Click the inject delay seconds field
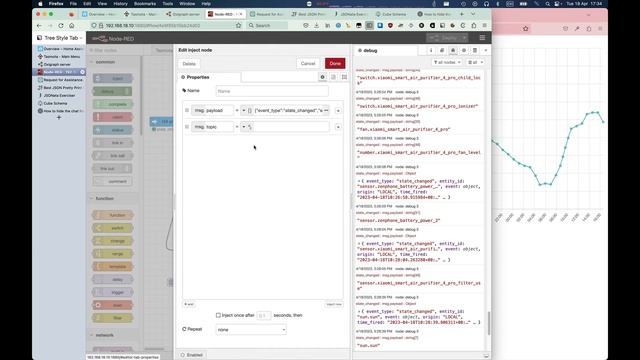The image size is (640, 360). tap(264, 315)
